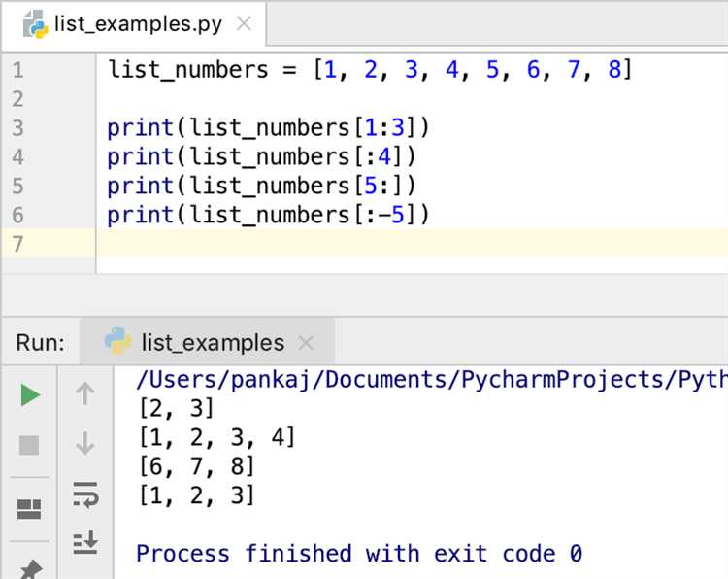Close the list_examples.py editor tab
Screen dimensions: 728x579
244,24
